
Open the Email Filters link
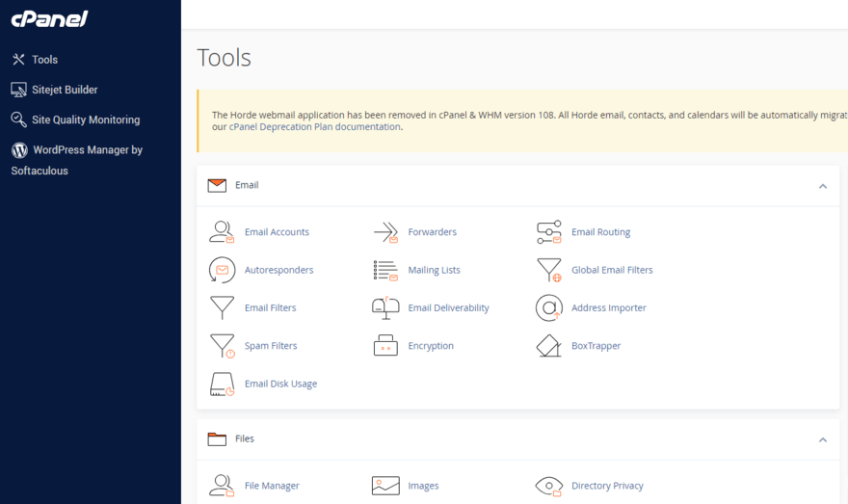[271, 307]
